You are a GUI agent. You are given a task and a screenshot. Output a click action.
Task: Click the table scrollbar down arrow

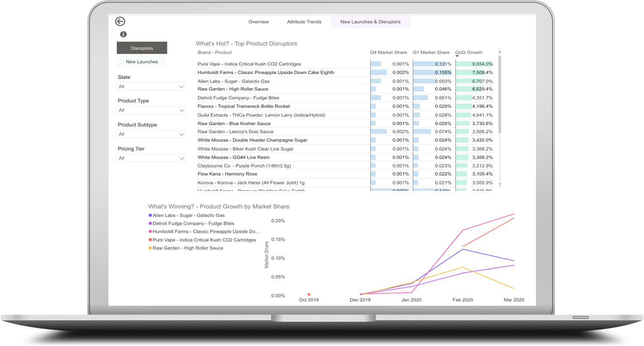click(x=500, y=184)
